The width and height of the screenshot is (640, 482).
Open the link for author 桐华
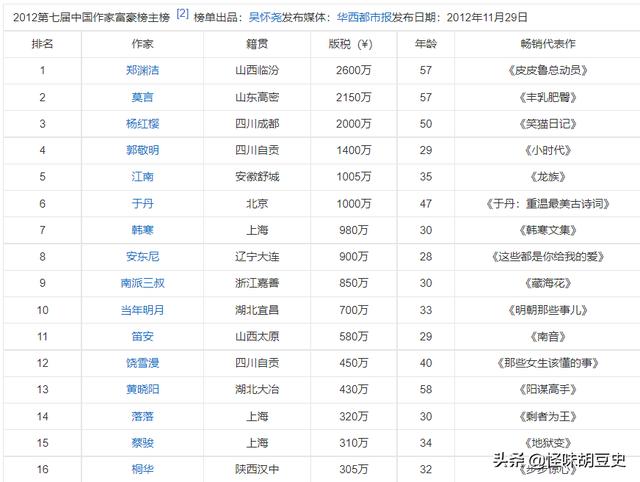pos(142,469)
